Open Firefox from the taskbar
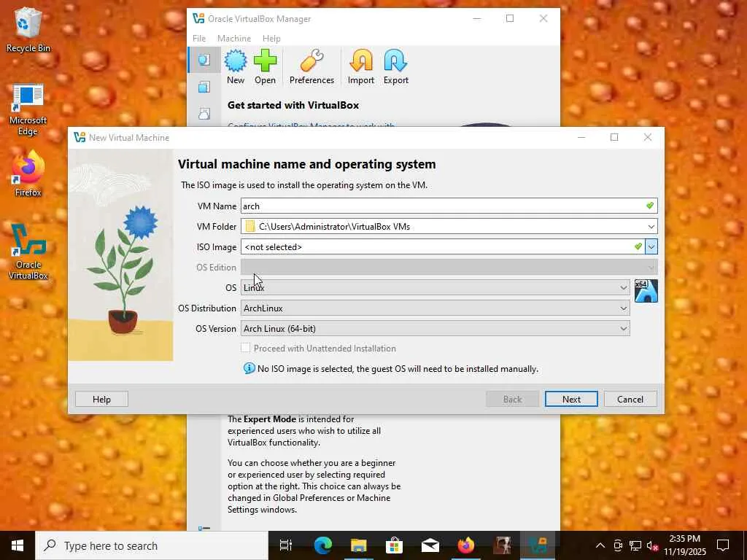The image size is (747, 560). (x=466, y=545)
